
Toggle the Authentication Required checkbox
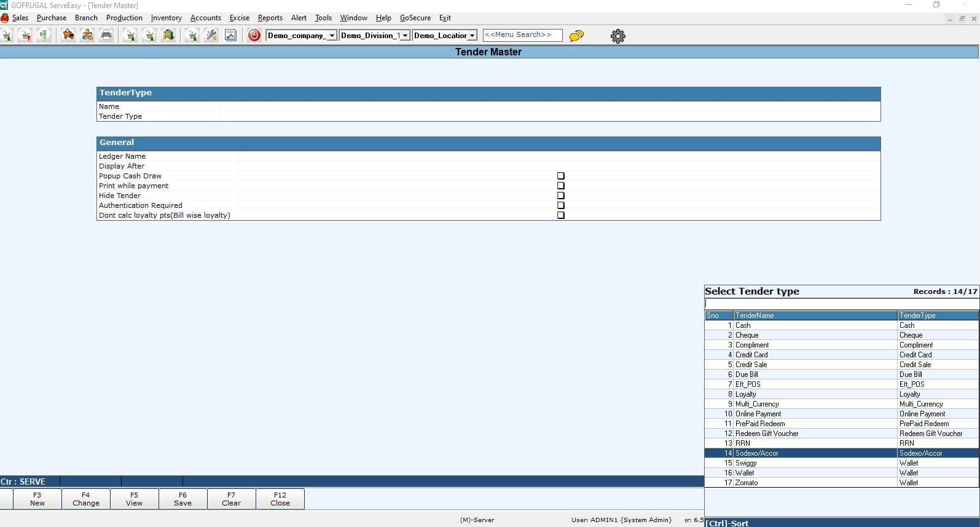pos(560,205)
